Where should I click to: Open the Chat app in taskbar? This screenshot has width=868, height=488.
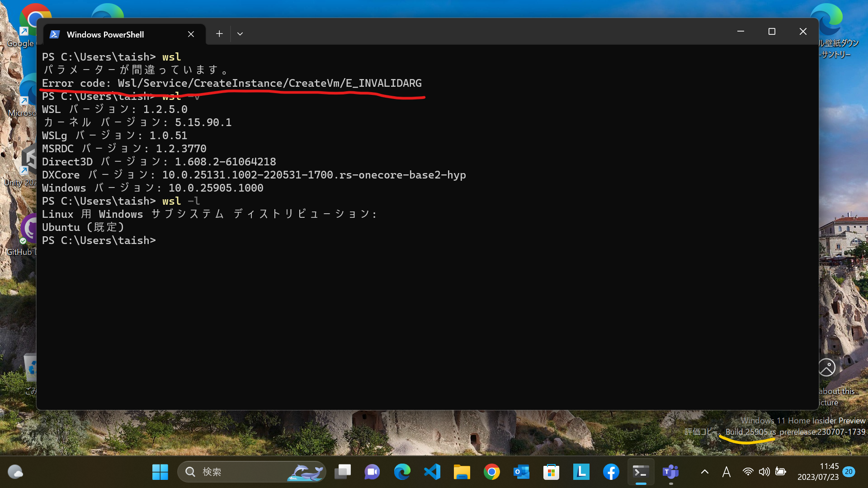(372, 472)
